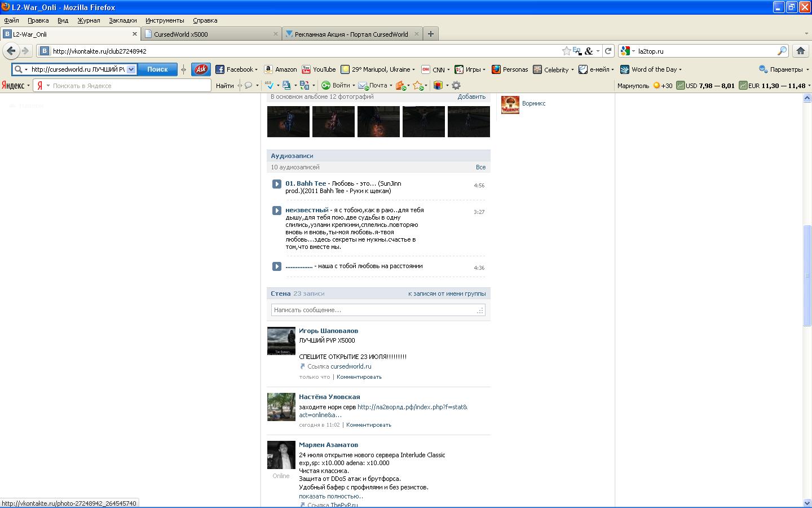Click the magnifier in the Google search box
This screenshot has width=812, height=508.
(x=782, y=51)
